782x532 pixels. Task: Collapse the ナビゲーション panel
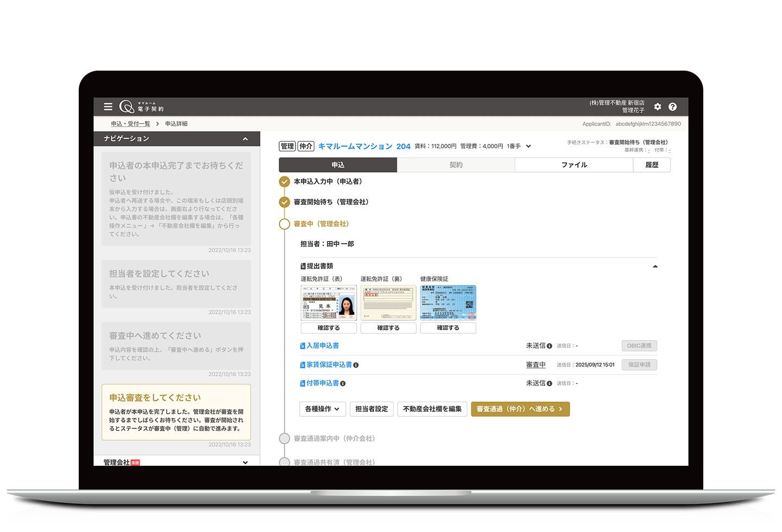[245, 139]
